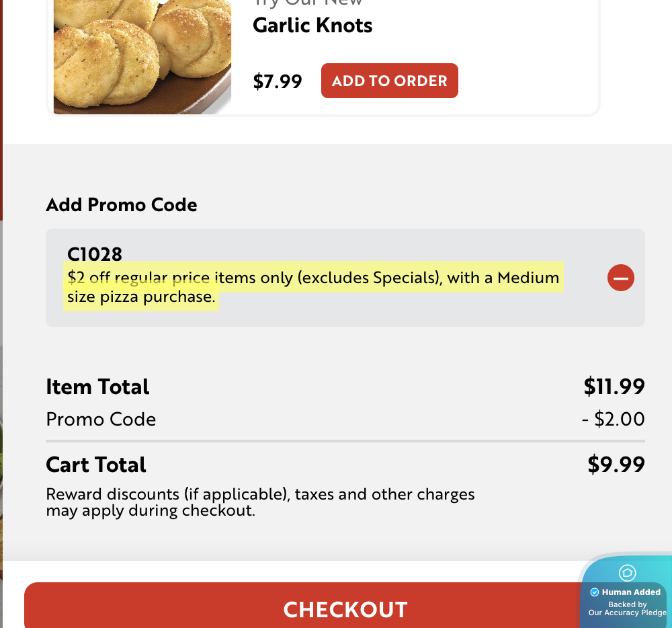Open the Our Accuracy Pledge text
Image resolution: width=672 pixels, height=628 pixels.
tap(627, 613)
